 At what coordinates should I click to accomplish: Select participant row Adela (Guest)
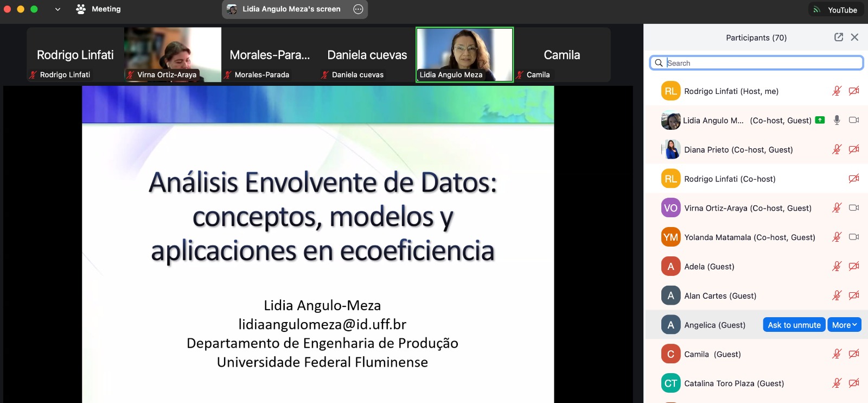click(756, 266)
